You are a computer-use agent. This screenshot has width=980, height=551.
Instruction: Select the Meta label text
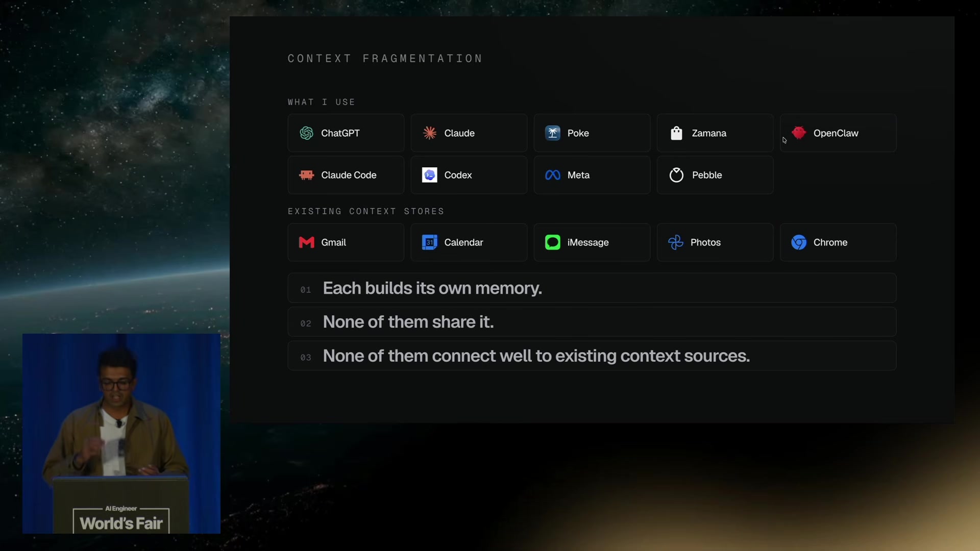(578, 175)
